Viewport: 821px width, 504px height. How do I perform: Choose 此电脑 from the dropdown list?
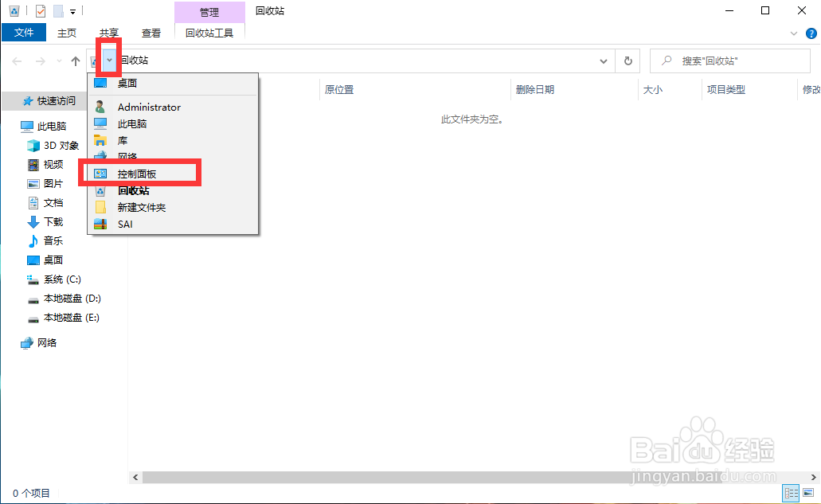173,124
